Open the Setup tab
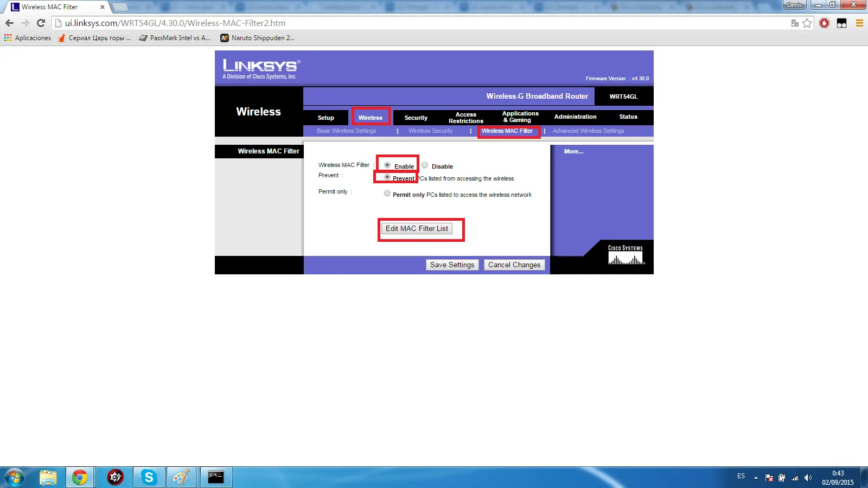Screen dimensions: 868x488 point(326,118)
